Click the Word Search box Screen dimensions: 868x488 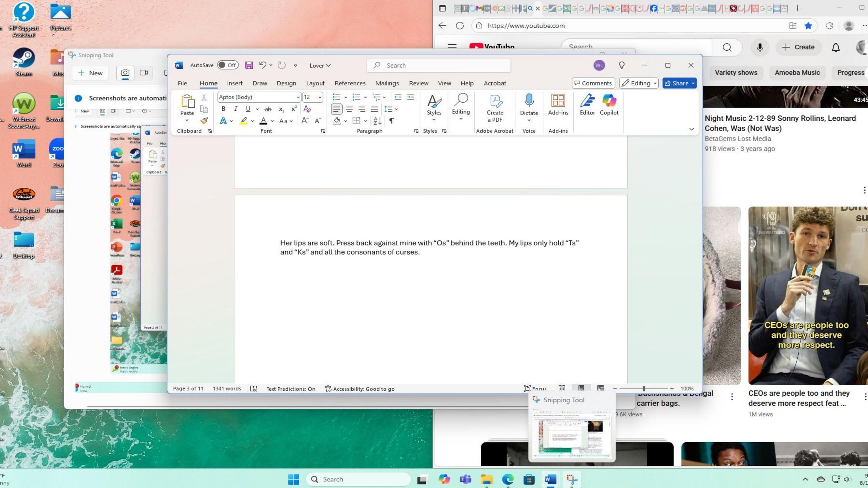point(439,65)
